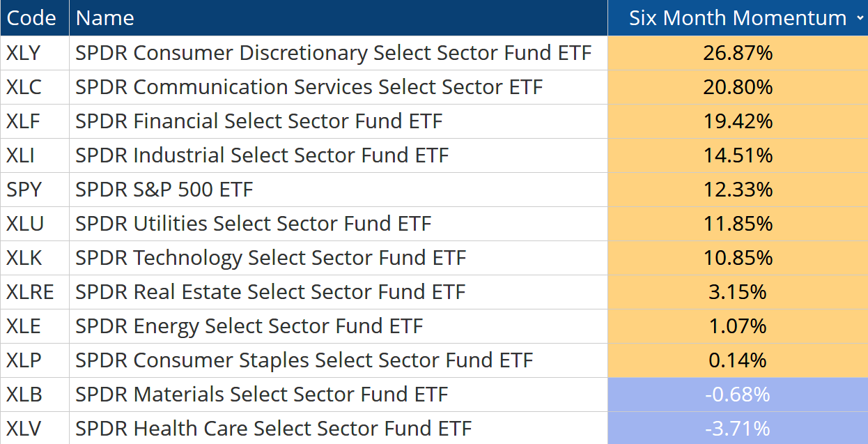The width and height of the screenshot is (868, 444).
Task: Select the 11.85% momentum value
Action: (738, 224)
